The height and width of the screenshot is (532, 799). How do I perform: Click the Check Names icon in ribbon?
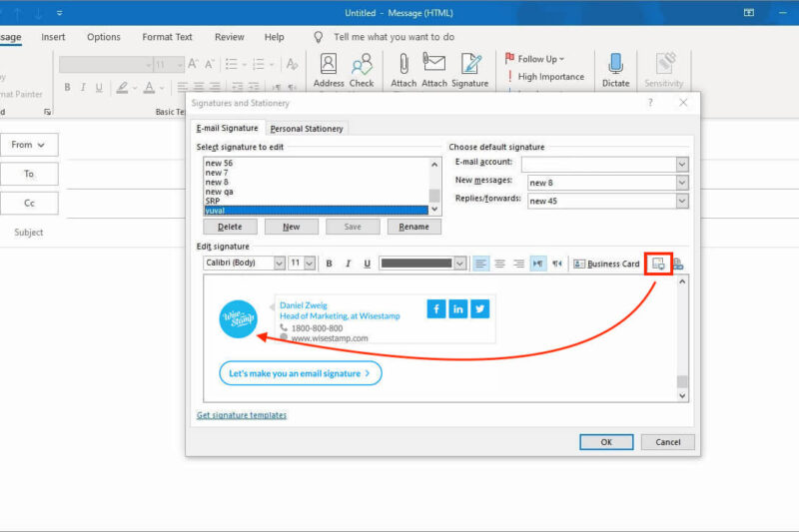[362, 69]
